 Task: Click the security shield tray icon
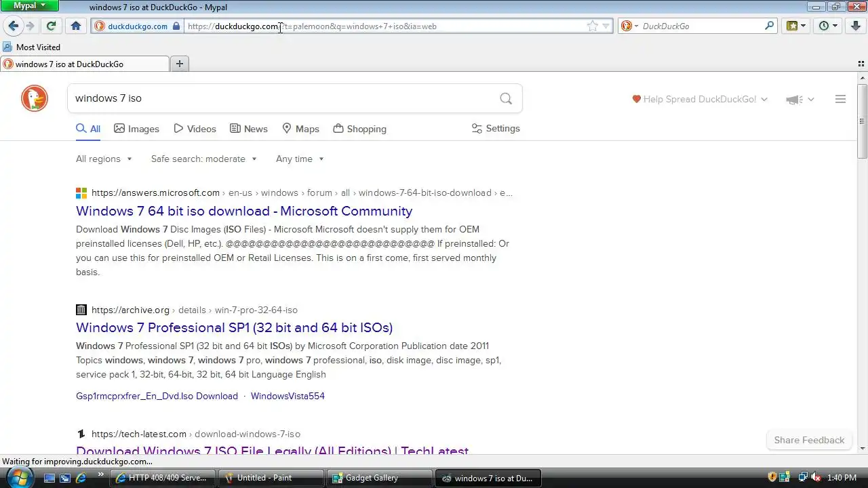click(772, 478)
